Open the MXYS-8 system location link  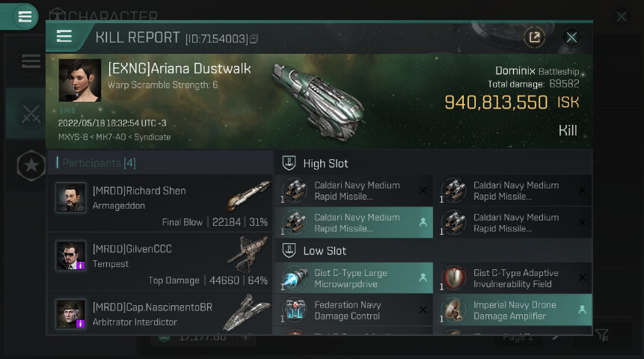point(73,137)
